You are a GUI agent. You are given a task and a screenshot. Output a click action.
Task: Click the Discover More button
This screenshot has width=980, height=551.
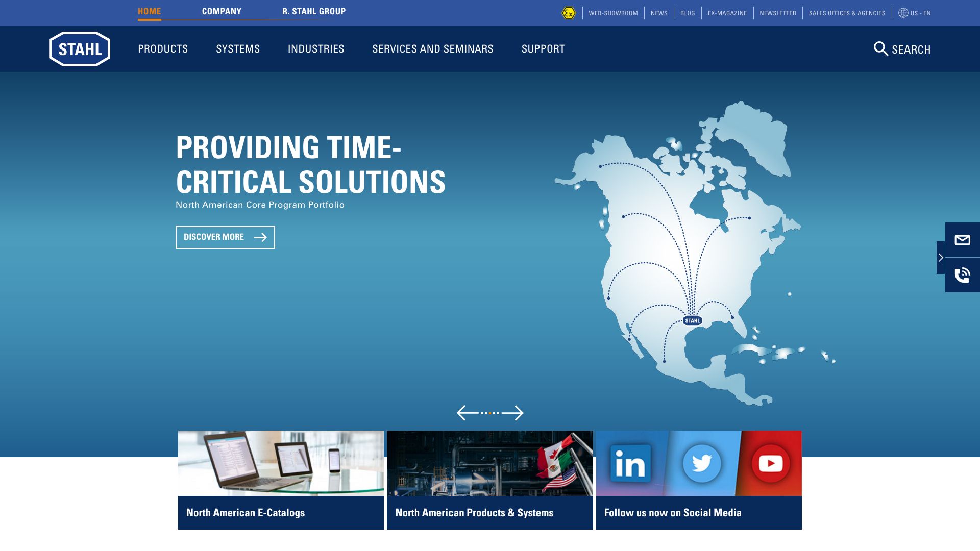(x=225, y=237)
